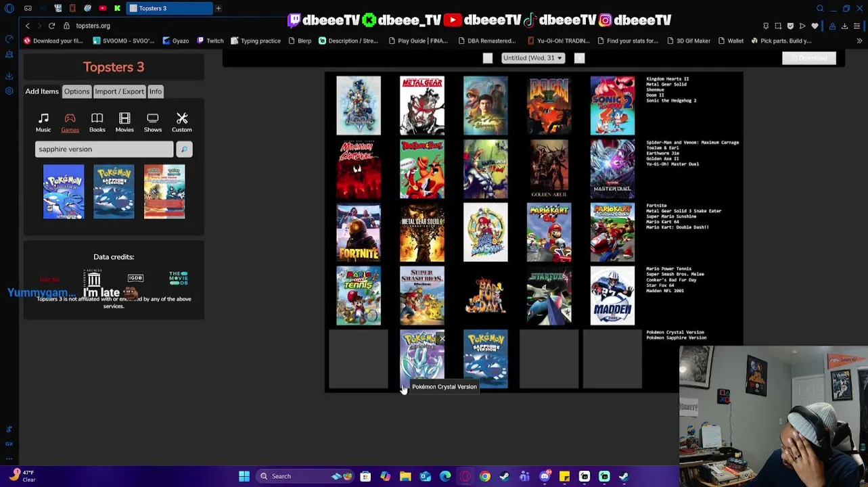This screenshot has height=487, width=868.
Task: Select the Music category icon
Action: [43, 122]
